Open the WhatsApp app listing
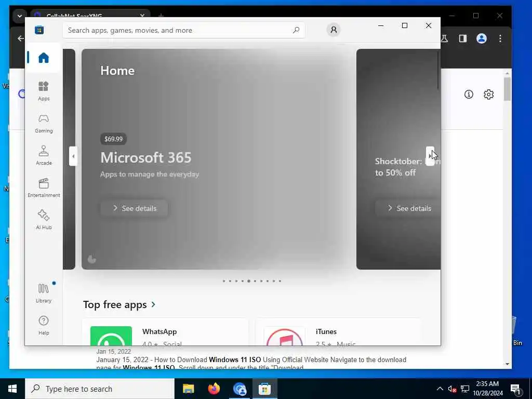 point(166,332)
